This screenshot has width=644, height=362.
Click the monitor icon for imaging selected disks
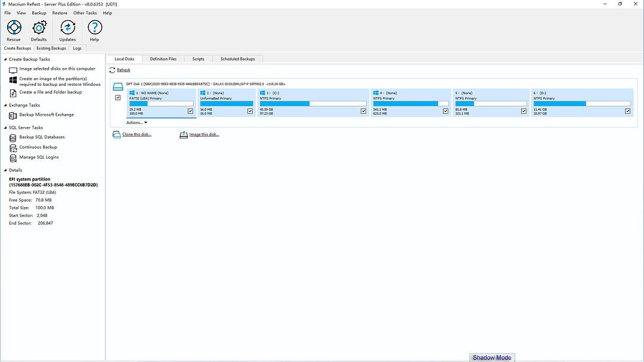(13, 70)
